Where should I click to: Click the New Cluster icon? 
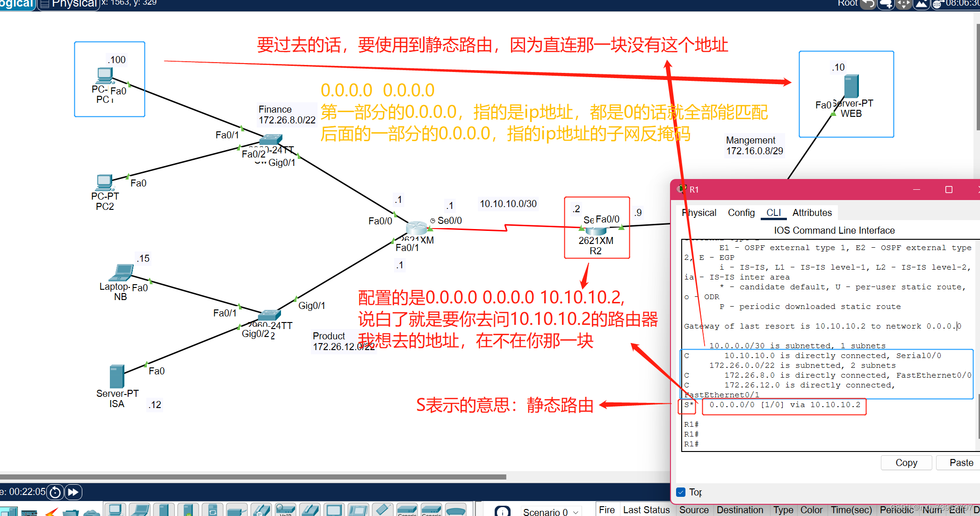pos(886,4)
